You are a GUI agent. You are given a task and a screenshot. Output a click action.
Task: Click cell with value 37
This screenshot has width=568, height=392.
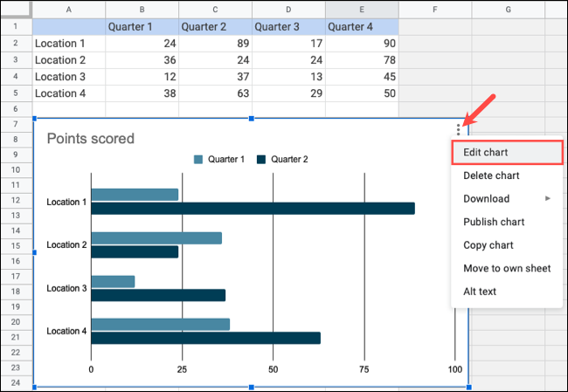point(215,77)
